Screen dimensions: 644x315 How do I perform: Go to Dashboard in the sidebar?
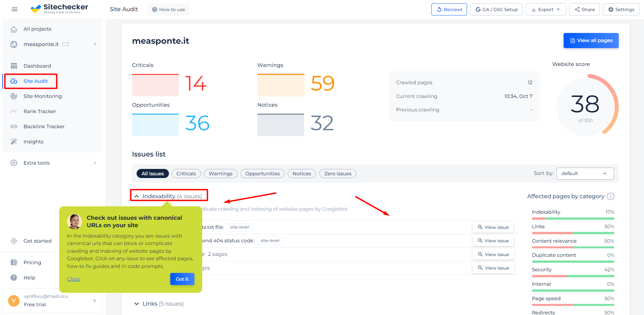click(37, 66)
